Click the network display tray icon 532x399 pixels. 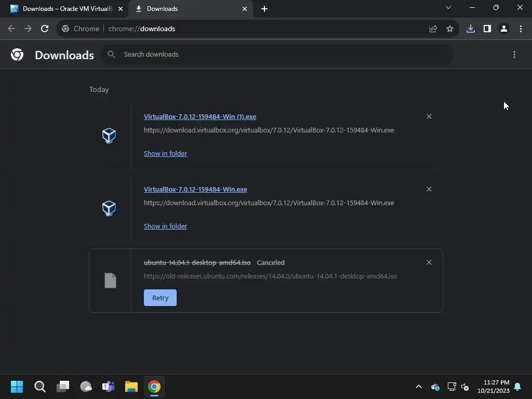[451, 387]
